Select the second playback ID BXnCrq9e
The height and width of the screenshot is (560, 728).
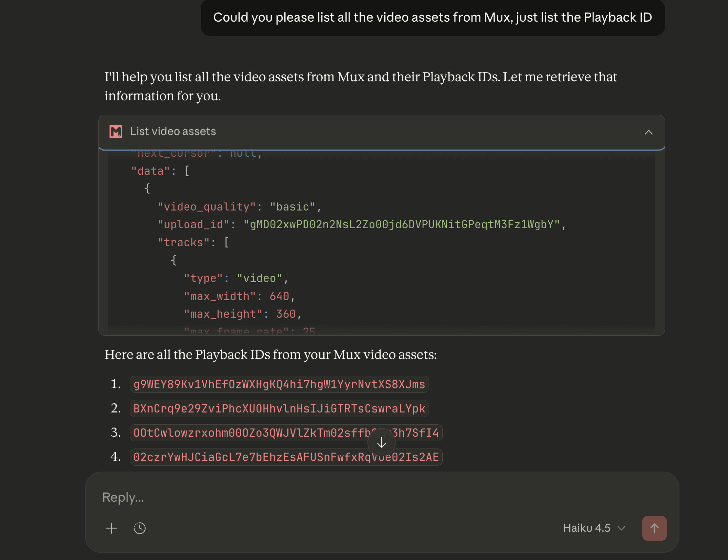[279, 409]
